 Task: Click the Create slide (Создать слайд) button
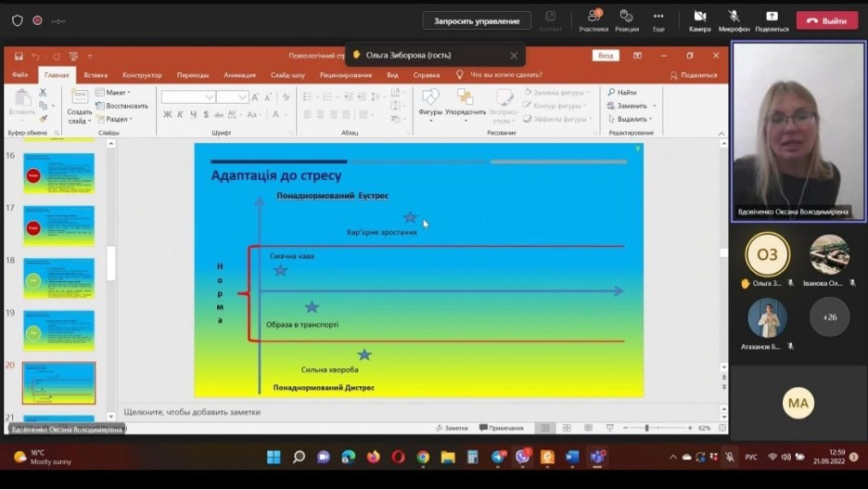[x=80, y=107]
